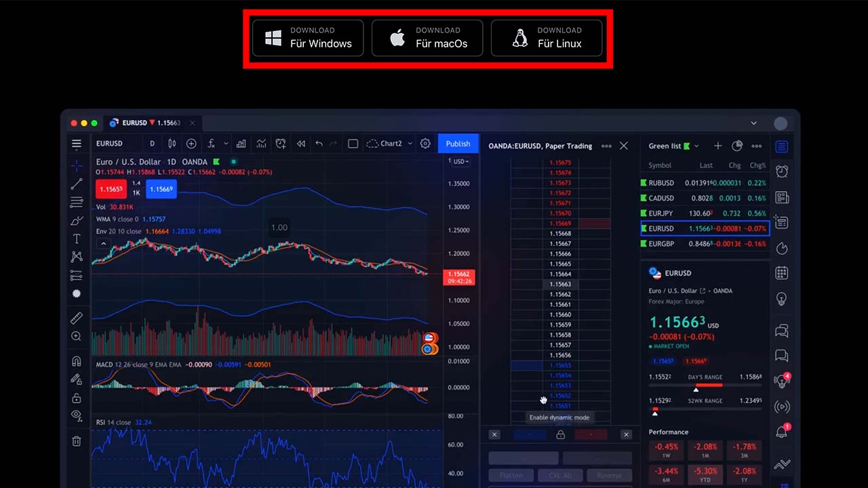This screenshot has width=868, height=488.
Task: Click the red sell price 1.15655 button
Action: pos(110,189)
